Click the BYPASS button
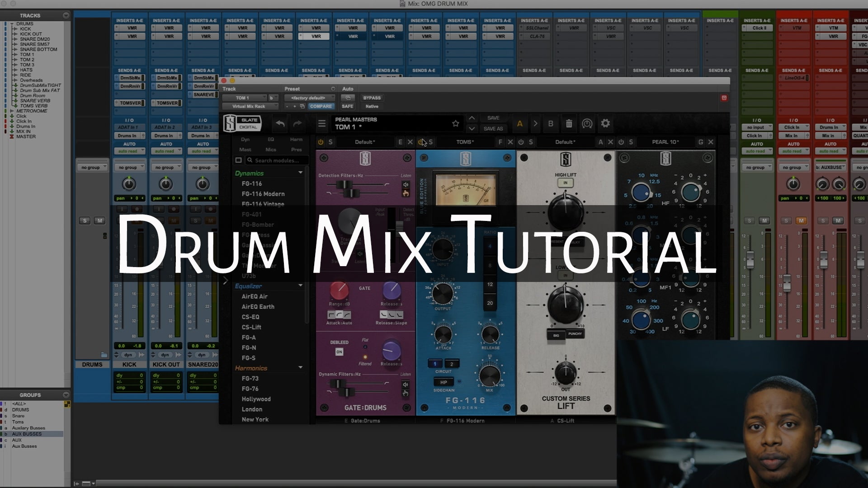 coord(372,98)
